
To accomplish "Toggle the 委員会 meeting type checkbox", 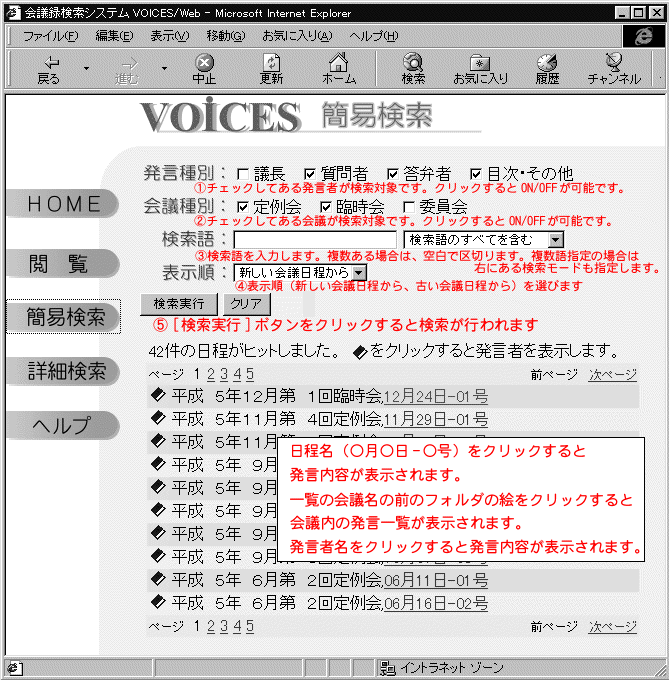I will [408, 207].
